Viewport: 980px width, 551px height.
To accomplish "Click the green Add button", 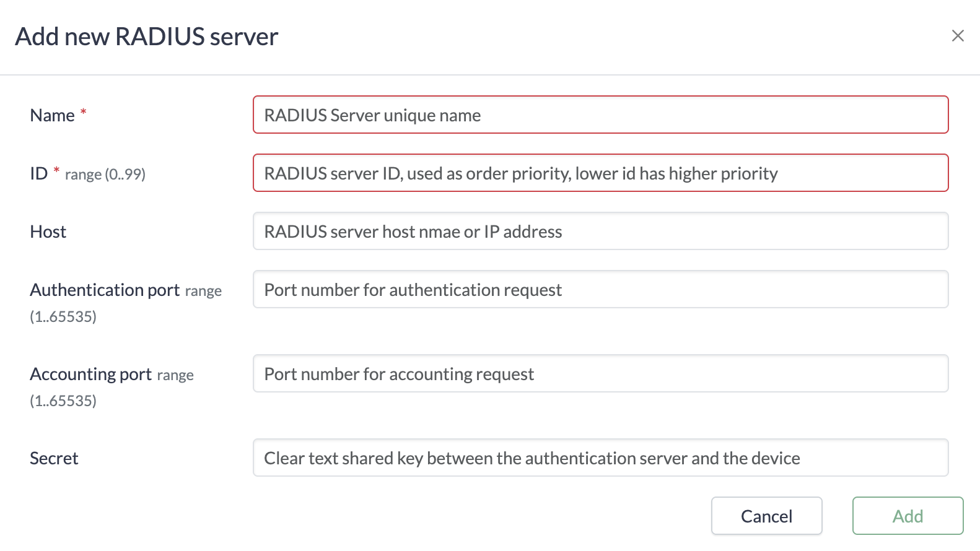I will [x=907, y=516].
